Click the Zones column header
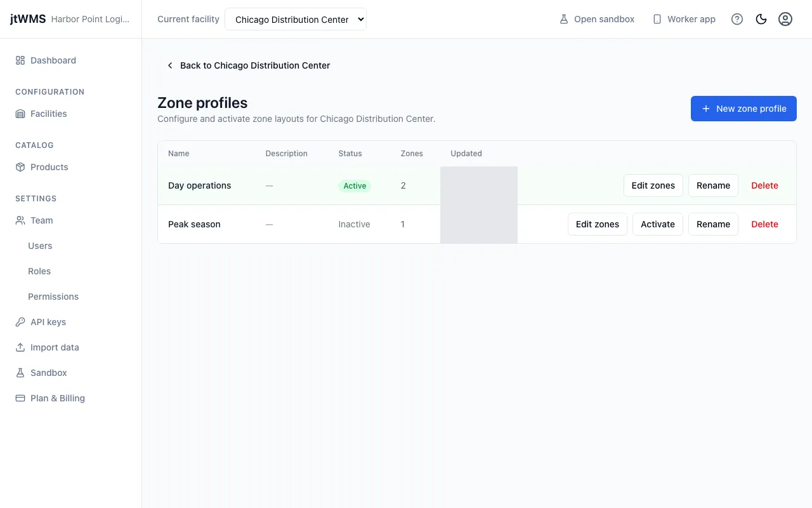Screen dimensions: 812x508 click(x=412, y=154)
